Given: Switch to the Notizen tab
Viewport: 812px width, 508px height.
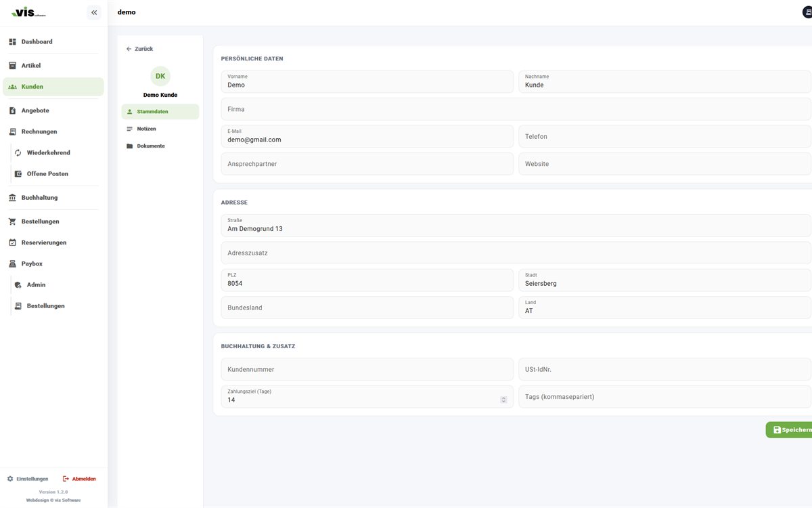Looking at the screenshot, I should 160,129.
